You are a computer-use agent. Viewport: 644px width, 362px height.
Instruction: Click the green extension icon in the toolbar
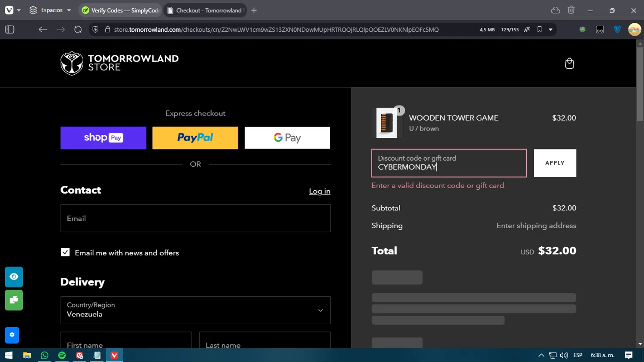pos(582,30)
